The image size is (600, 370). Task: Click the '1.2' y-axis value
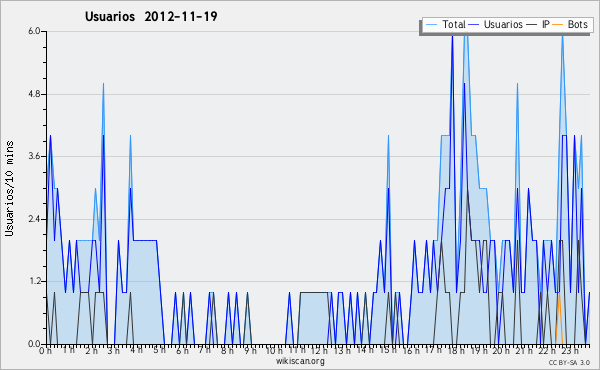coord(34,281)
